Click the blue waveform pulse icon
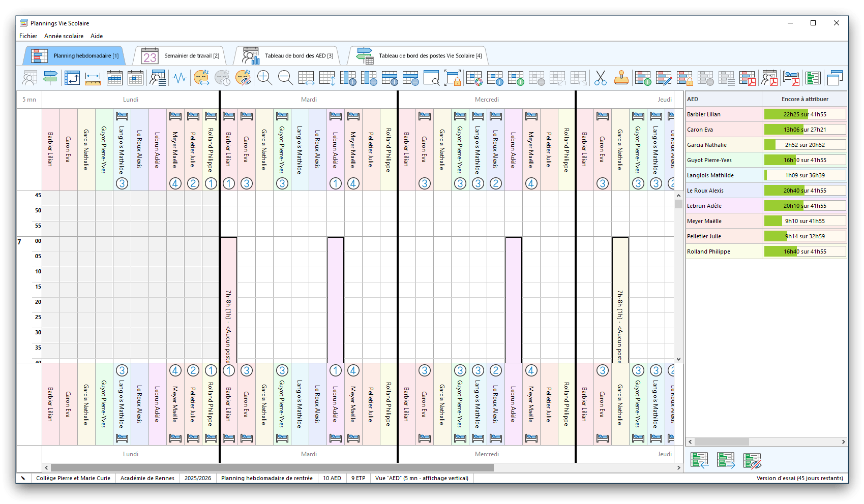The image size is (864, 504). click(x=179, y=78)
